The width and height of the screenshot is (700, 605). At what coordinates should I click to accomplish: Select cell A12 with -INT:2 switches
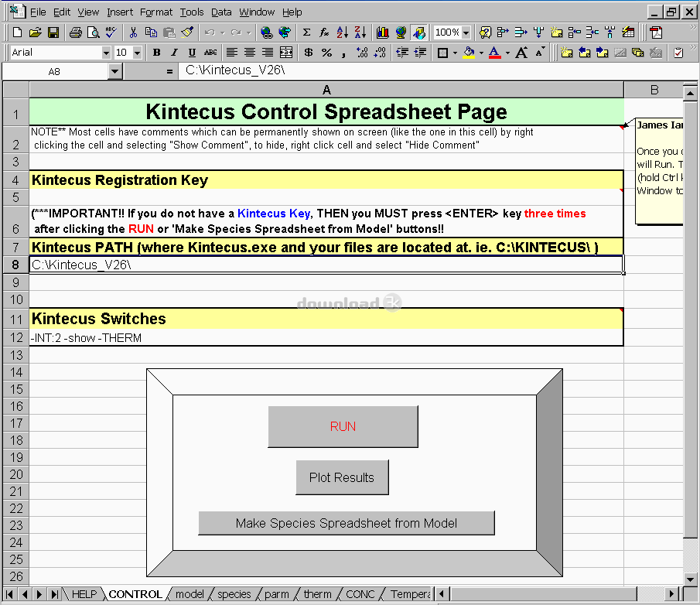coord(326,338)
